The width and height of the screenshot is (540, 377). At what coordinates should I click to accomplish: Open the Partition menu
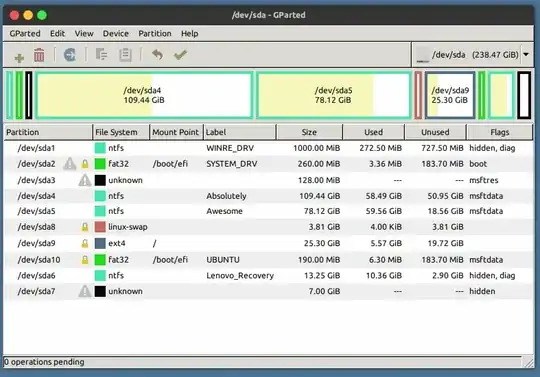(155, 33)
